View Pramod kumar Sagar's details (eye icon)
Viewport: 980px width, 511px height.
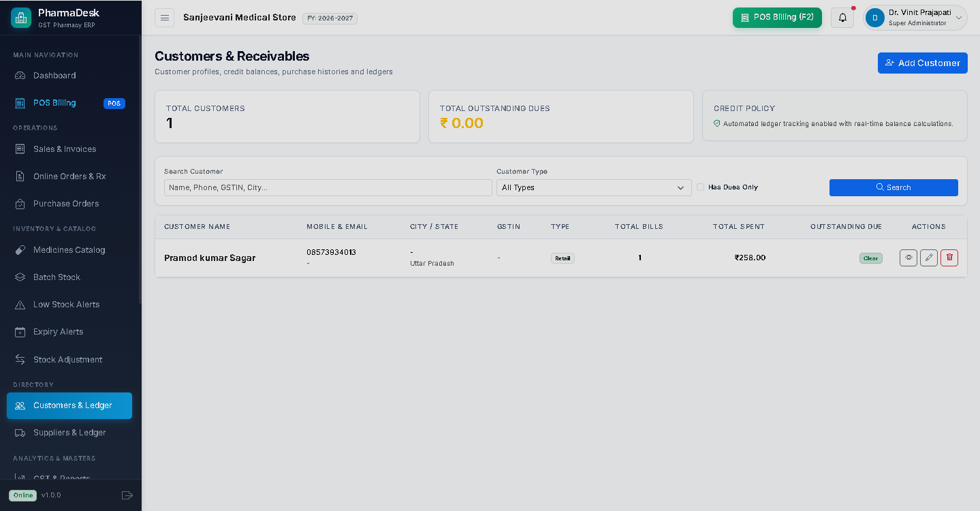point(908,258)
